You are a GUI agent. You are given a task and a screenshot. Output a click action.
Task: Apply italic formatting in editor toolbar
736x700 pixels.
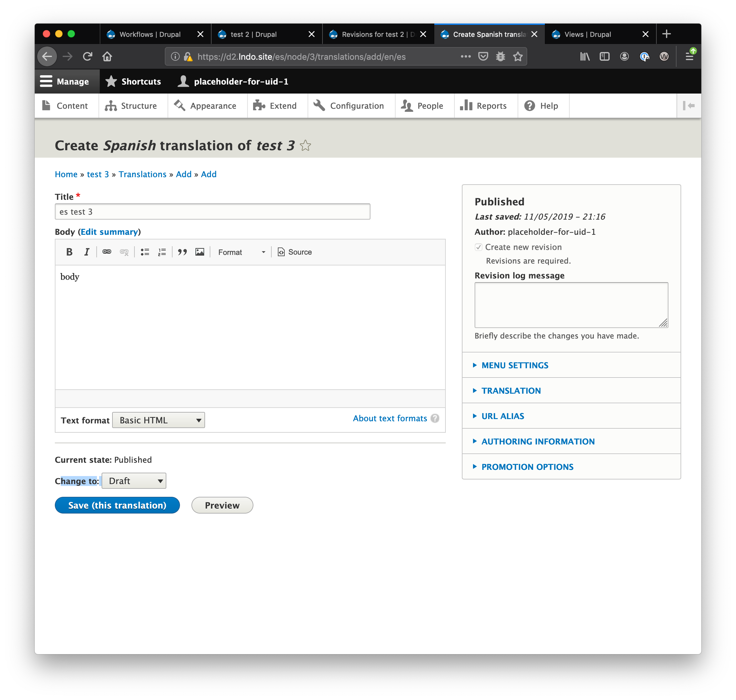point(87,252)
